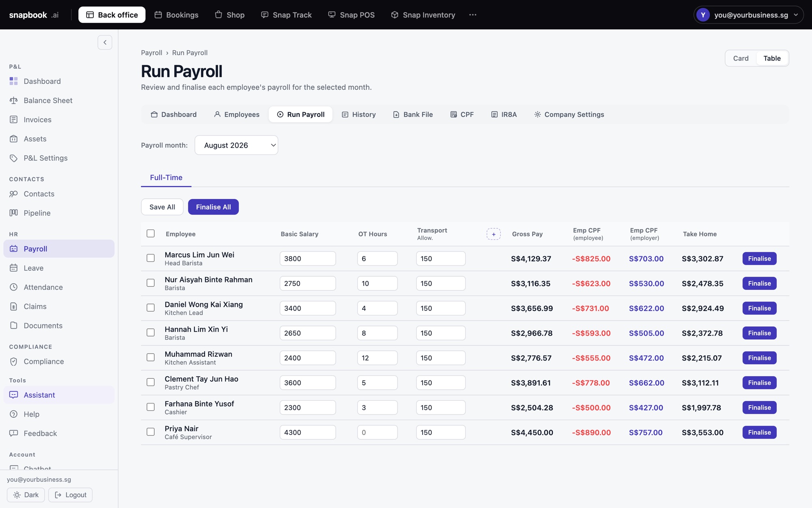Open the History tab
The height and width of the screenshot is (508, 812).
(x=359, y=114)
